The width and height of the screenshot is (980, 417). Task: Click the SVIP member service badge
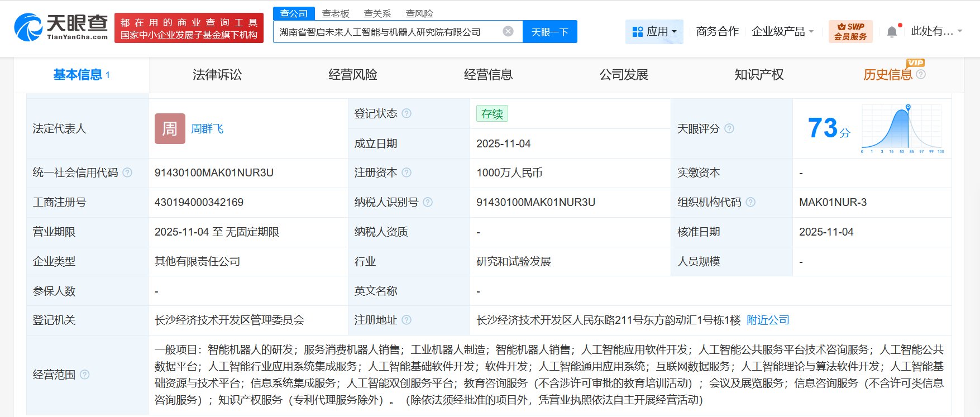point(850,32)
